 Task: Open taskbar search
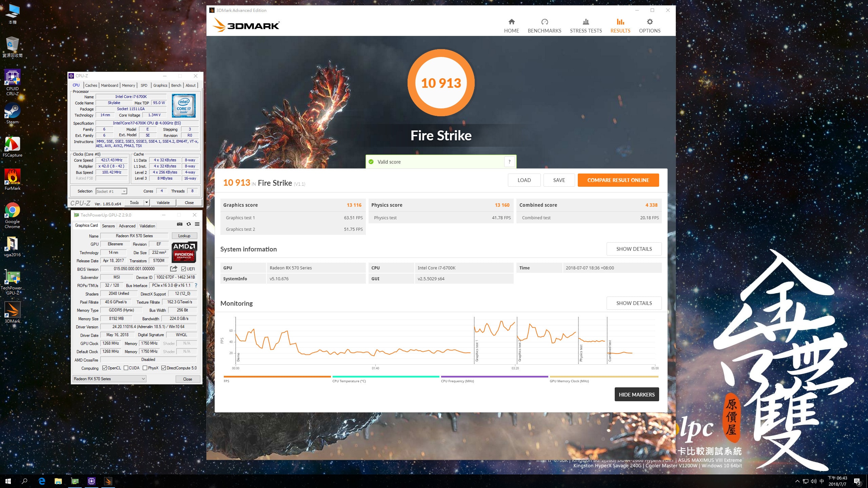[x=24, y=481]
